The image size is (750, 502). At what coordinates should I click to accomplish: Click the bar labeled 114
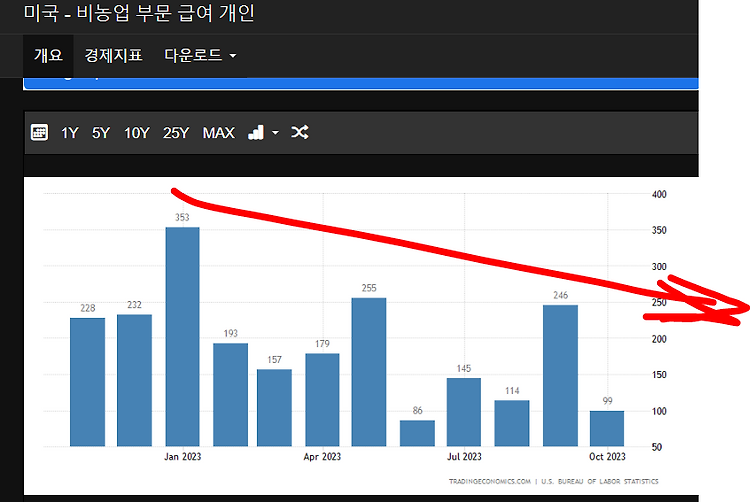pyautogui.click(x=512, y=423)
